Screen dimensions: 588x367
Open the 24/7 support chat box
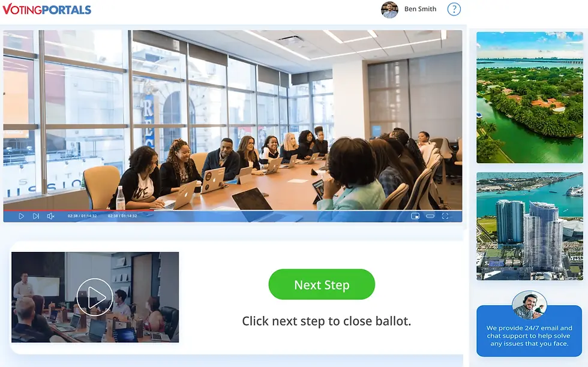529,331
